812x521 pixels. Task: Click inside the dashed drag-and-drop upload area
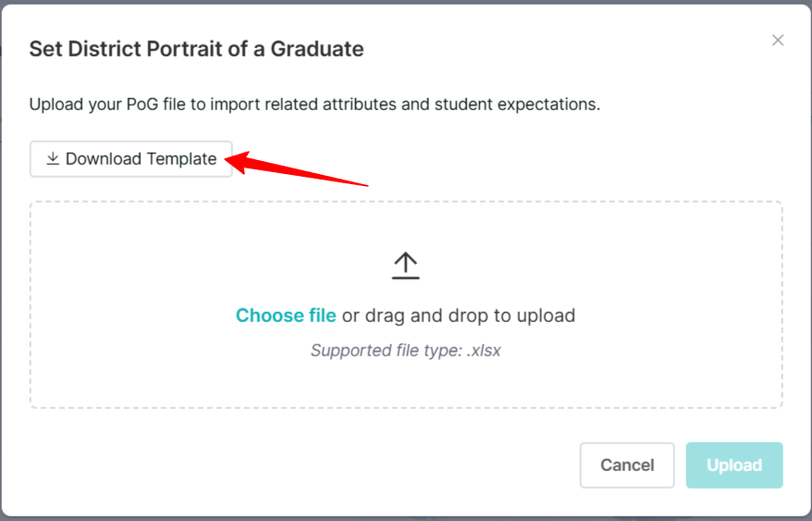coord(406,304)
